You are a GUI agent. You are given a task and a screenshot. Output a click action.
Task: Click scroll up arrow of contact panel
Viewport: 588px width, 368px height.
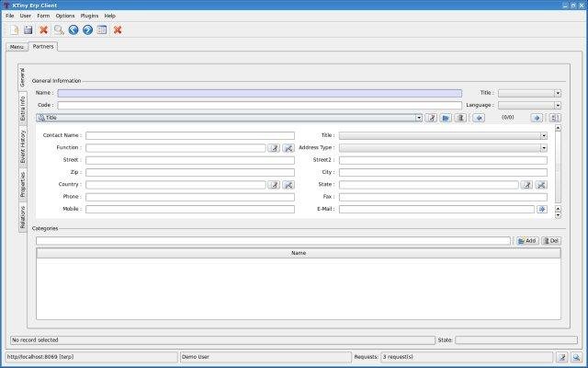point(558,128)
